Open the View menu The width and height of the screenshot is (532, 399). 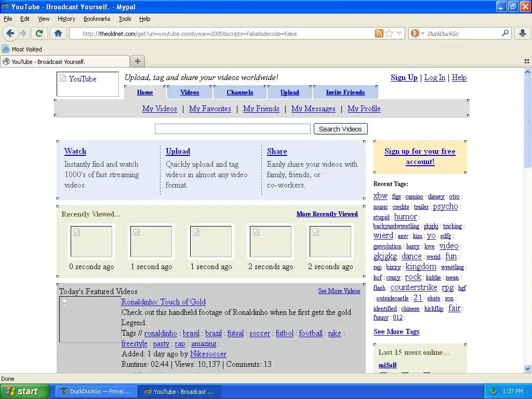(x=44, y=19)
